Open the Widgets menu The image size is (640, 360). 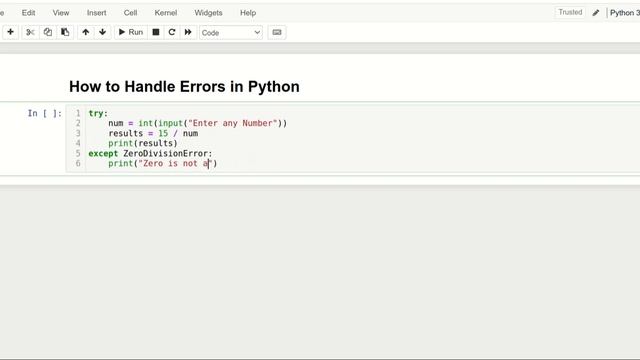pos(209,13)
